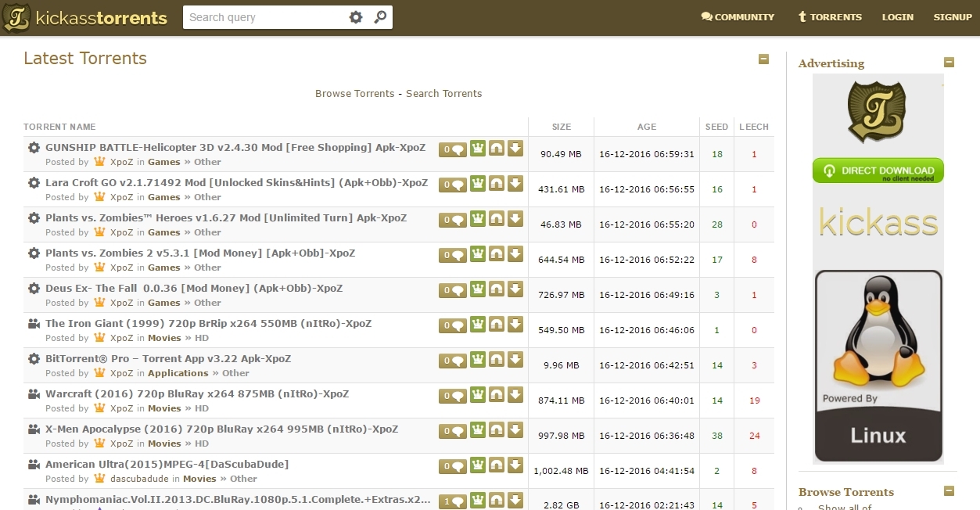This screenshot has width=980, height=510.
Task: Open Applications category on BitTorrent Pro row
Action: pos(178,373)
